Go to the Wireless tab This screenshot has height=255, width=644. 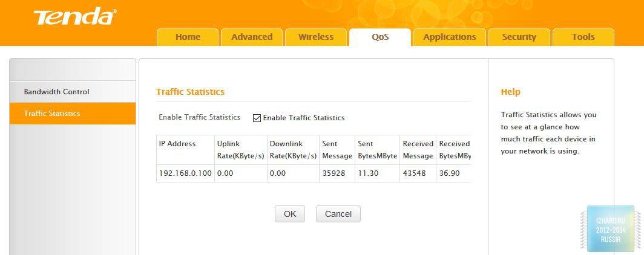pos(316,37)
